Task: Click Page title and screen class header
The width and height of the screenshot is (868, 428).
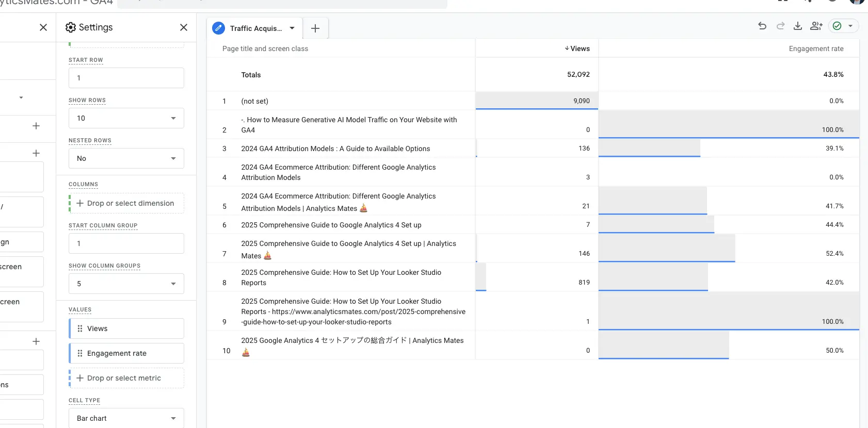Action: click(x=265, y=48)
